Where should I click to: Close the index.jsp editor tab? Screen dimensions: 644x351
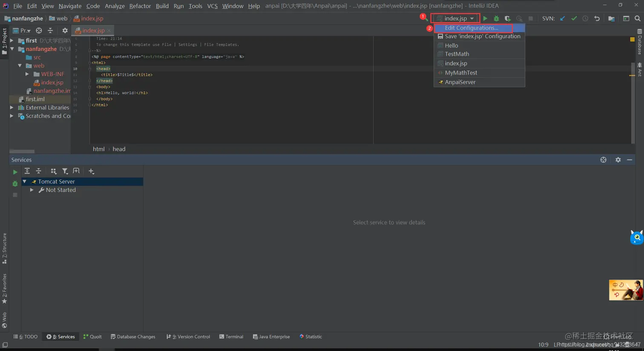[x=109, y=31]
